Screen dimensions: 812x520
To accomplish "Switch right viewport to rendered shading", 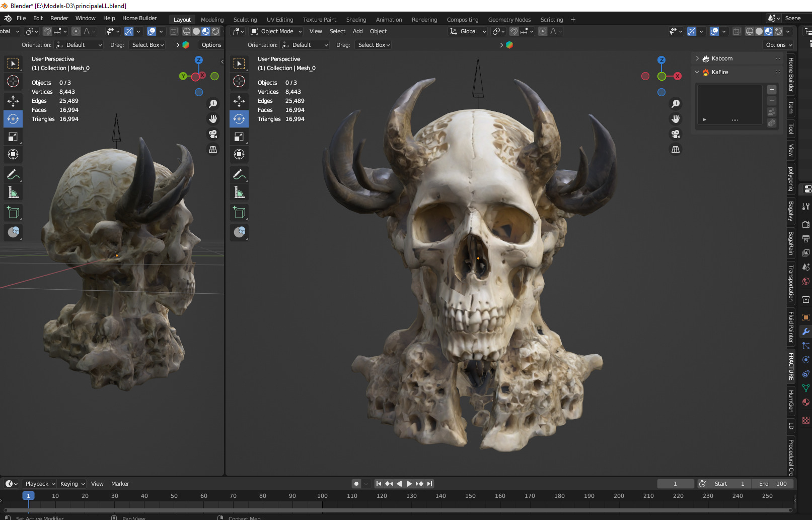I will (x=778, y=31).
